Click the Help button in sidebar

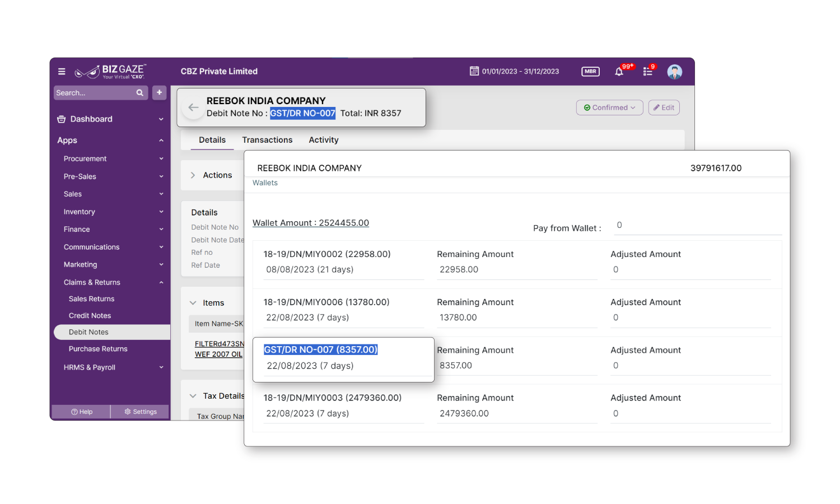(x=82, y=412)
